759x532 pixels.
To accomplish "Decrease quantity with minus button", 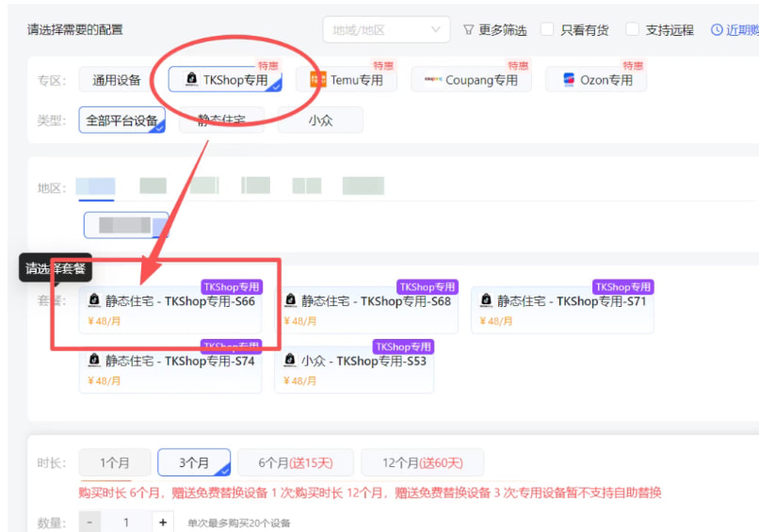I will click(90, 523).
